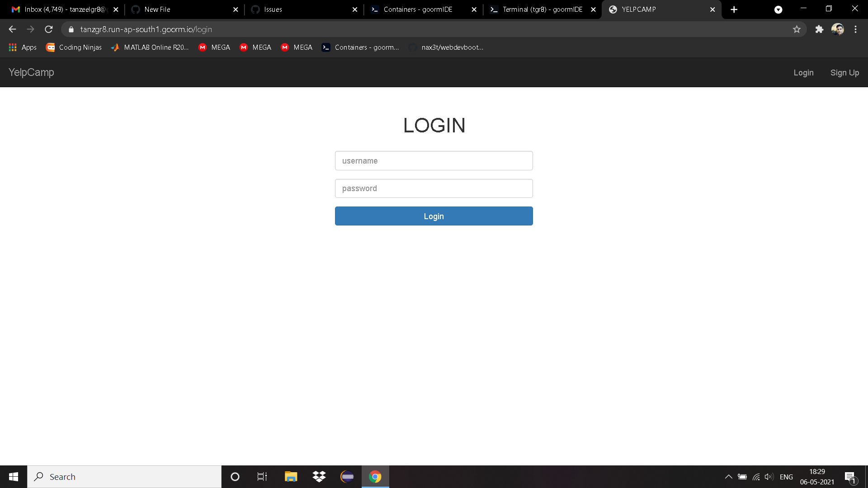Focus the password input field
868x488 pixels.
(434, 188)
